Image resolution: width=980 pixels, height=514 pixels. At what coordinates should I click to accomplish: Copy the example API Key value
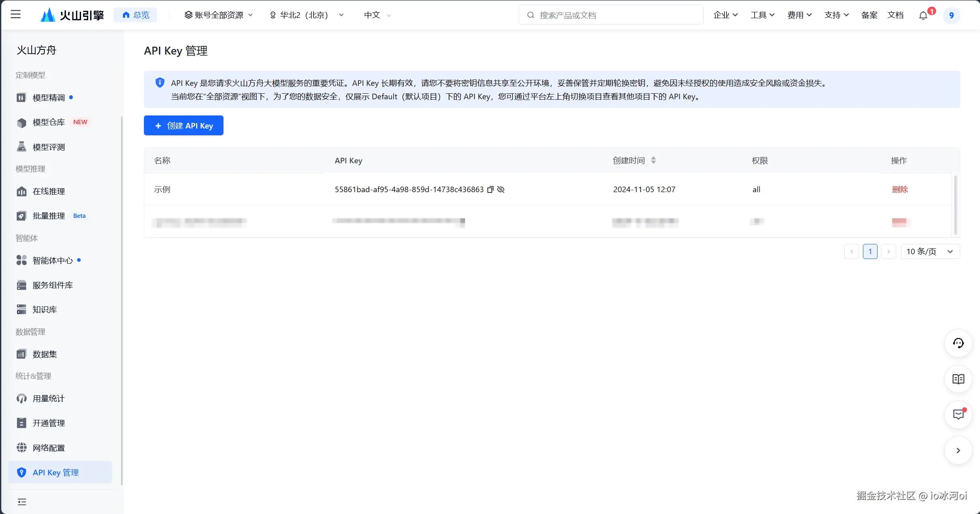[490, 189]
